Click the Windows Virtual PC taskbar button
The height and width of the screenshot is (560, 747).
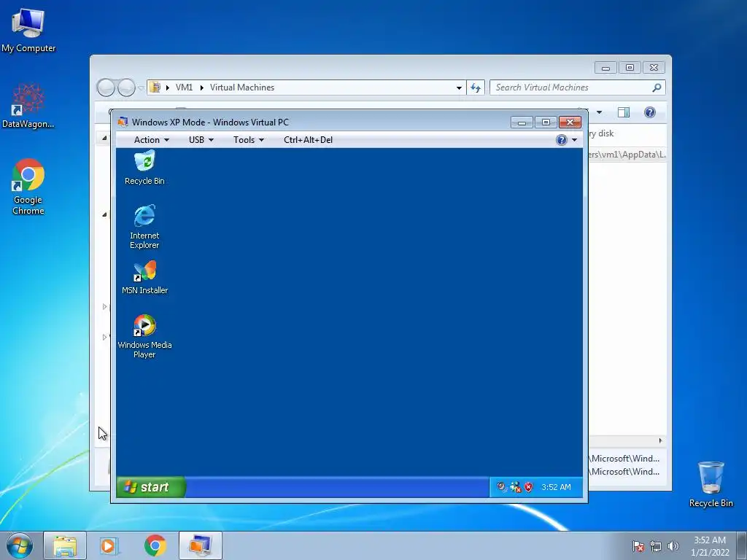(201, 545)
